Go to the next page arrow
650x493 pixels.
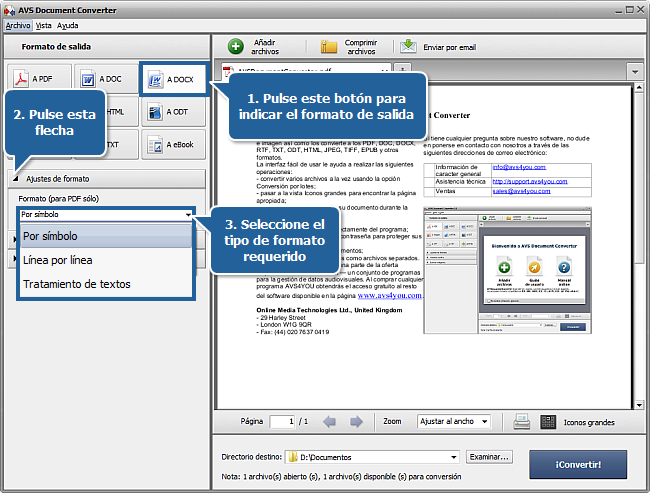[356, 422]
